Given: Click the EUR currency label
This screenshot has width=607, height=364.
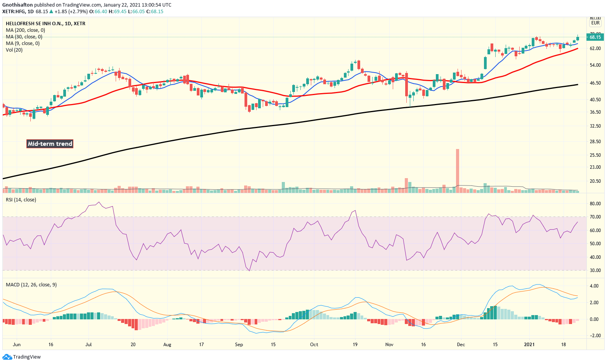Looking at the screenshot, I should pyautogui.click(x=595, y=23).
